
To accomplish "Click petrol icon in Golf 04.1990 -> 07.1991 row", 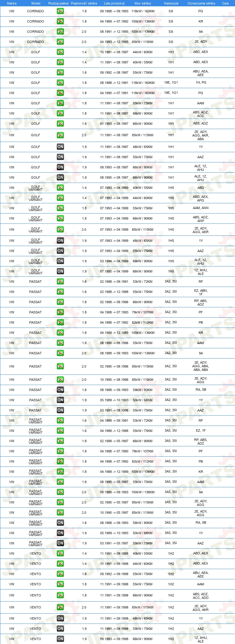I will click(x=60, y=93).
